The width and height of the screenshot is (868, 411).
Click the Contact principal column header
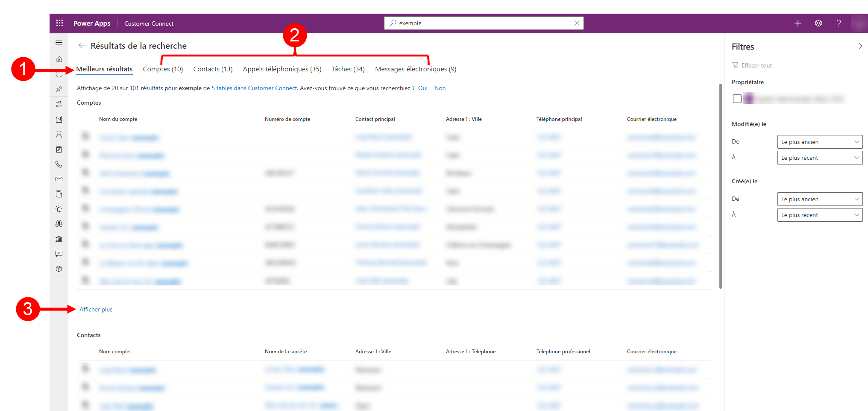pos(375,119)
